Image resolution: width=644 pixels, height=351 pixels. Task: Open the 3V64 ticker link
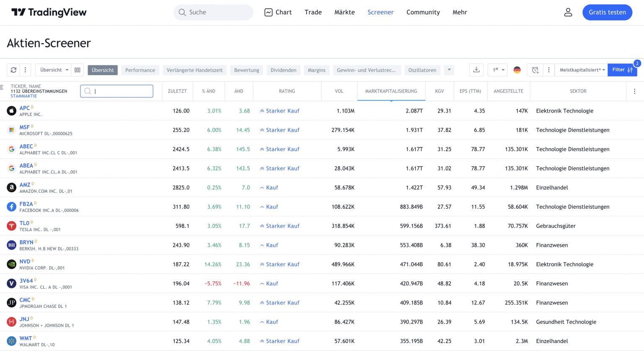pos(26,280)
